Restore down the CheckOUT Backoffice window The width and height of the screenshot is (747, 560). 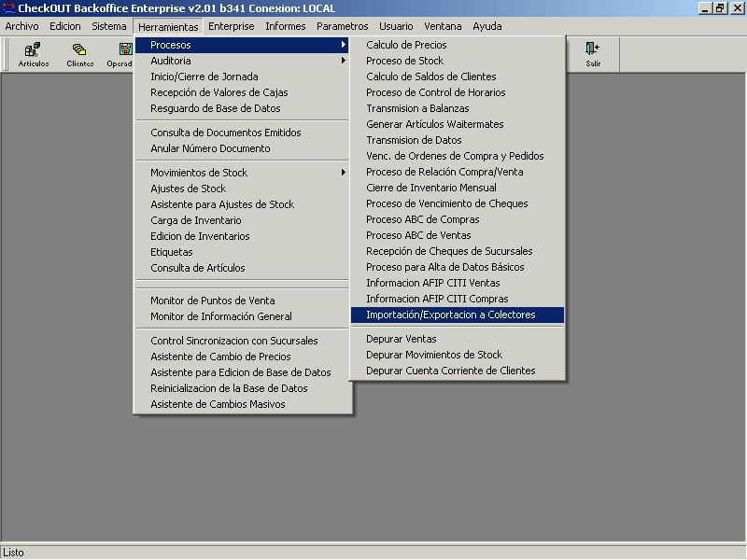click(x=720, y=8)
